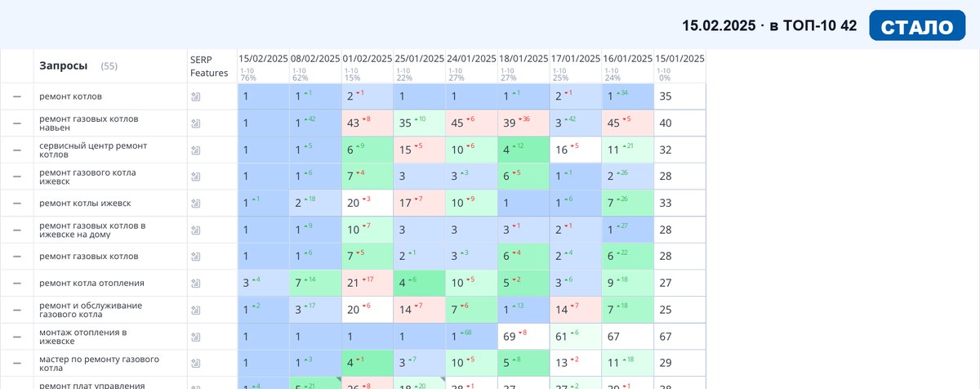980x389 pixels.
Task: Click '15.02.2025 · в ТОП-10 42' heading
Action: pos(769,26)
